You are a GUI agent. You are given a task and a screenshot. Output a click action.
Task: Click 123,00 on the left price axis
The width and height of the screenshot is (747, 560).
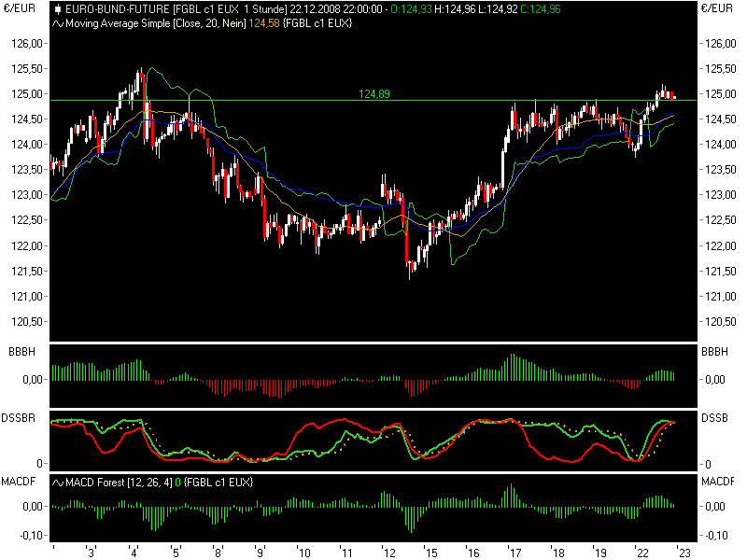(27, 195)
